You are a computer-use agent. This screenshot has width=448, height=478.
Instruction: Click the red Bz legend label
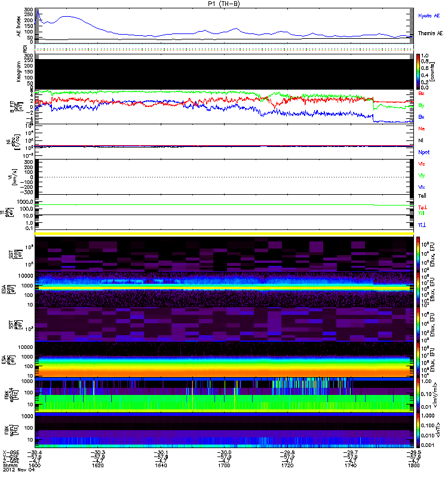[x=422, y=93]
